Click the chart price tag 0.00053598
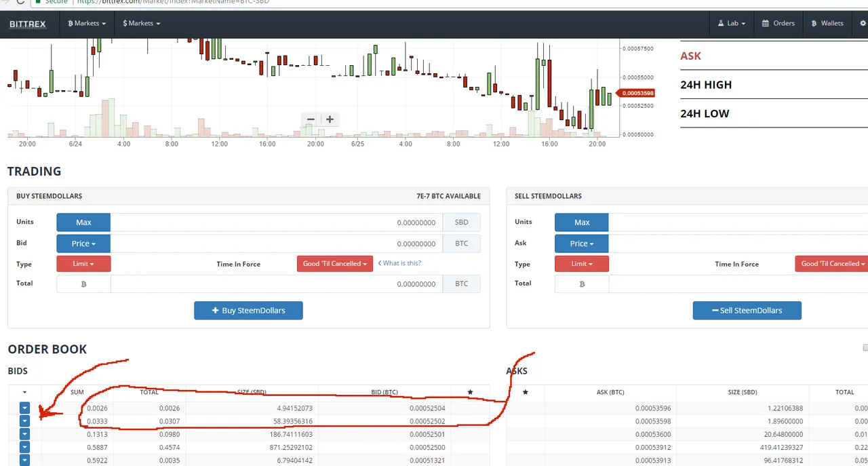The image size is (868, 466). 635,93
